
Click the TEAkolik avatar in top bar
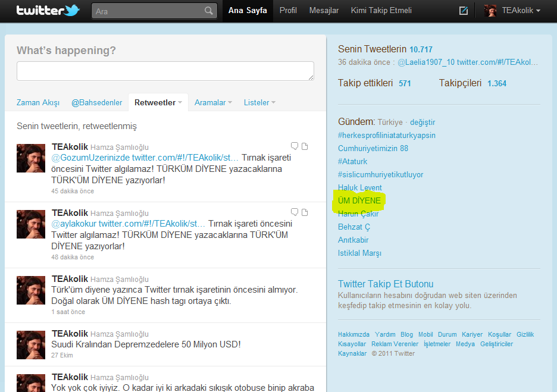(490, 11)
